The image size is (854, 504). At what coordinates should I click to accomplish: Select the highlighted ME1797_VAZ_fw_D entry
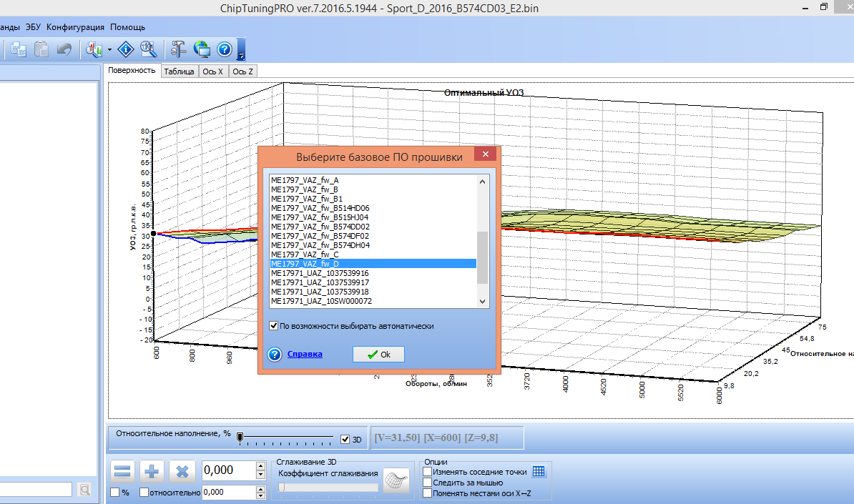pyautogui.click(x=373, y=263)
